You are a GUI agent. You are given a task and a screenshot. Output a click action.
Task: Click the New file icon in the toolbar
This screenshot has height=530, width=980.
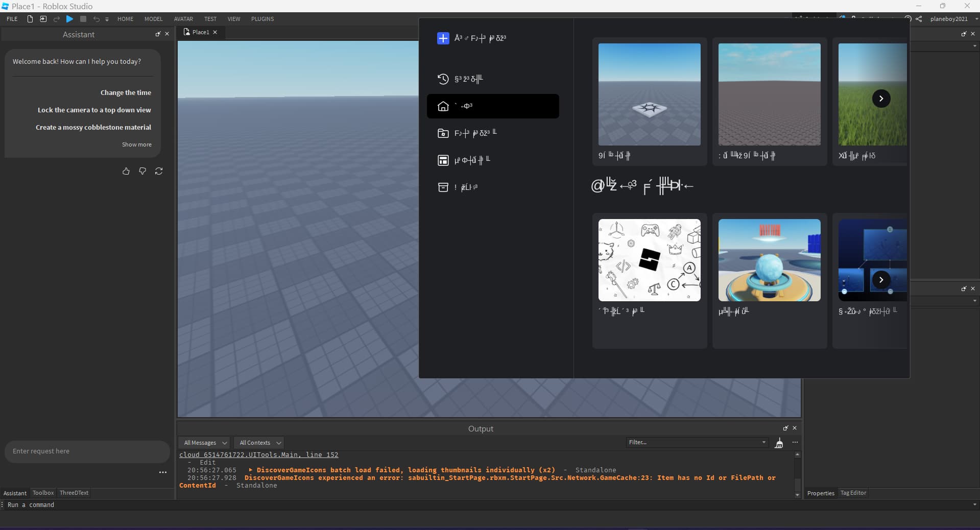point(30,19)
